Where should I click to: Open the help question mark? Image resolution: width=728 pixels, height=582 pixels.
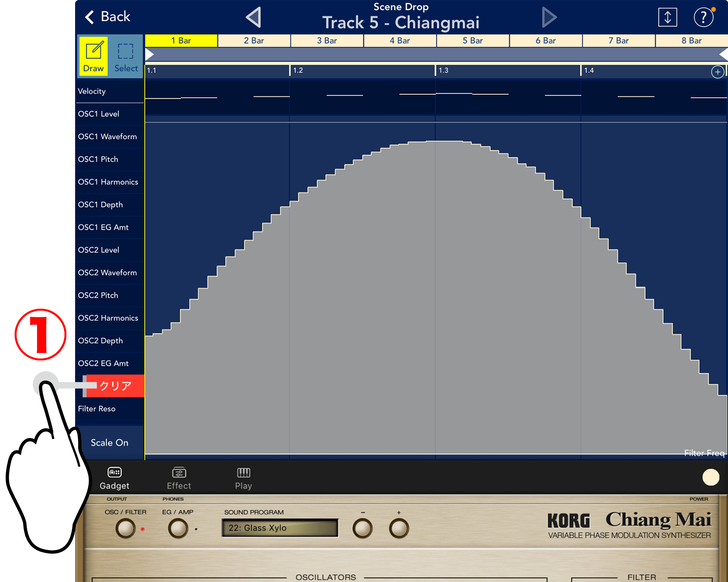[704, 17]
